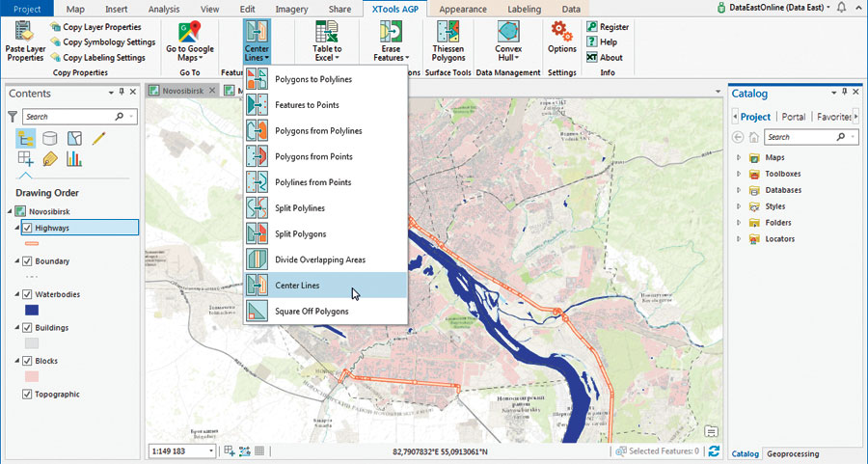Toggle Boundary layer visibility checkbox

(27, 260)
